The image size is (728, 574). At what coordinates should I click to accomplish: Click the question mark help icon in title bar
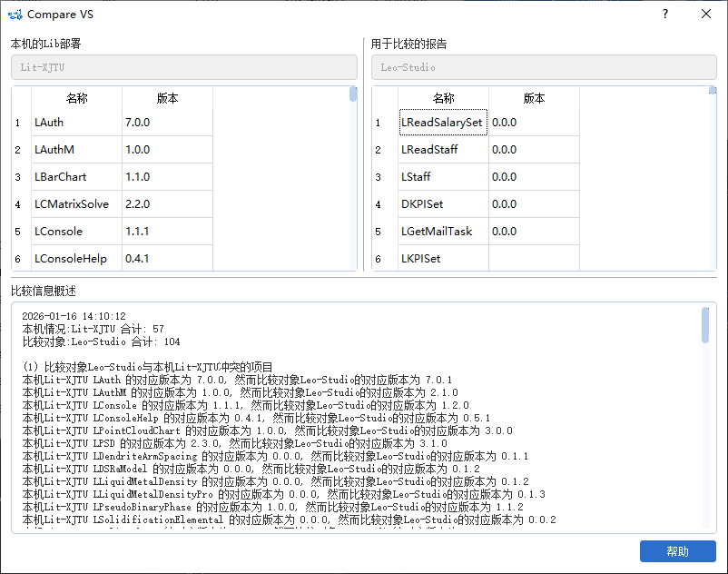click(664, 15)
